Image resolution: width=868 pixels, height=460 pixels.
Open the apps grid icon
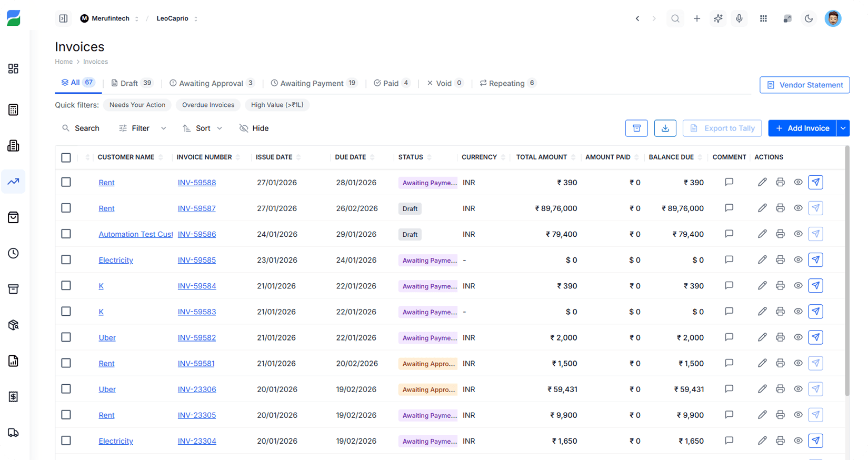[763, 19]
